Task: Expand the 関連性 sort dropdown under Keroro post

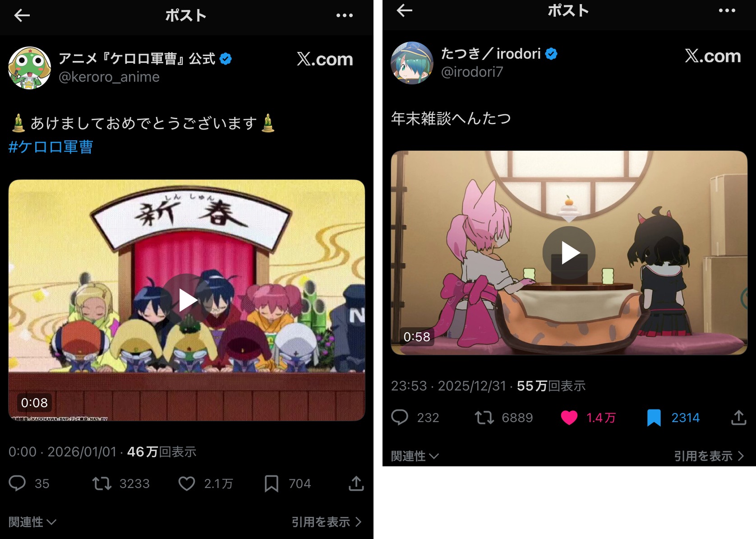Action: (x=32, y=522)
